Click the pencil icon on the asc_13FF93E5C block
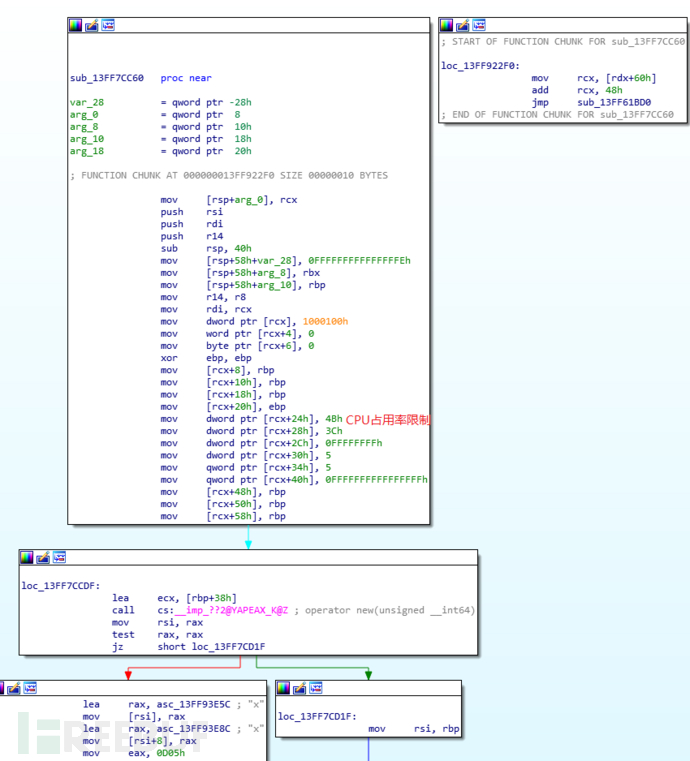 [14, 688]
